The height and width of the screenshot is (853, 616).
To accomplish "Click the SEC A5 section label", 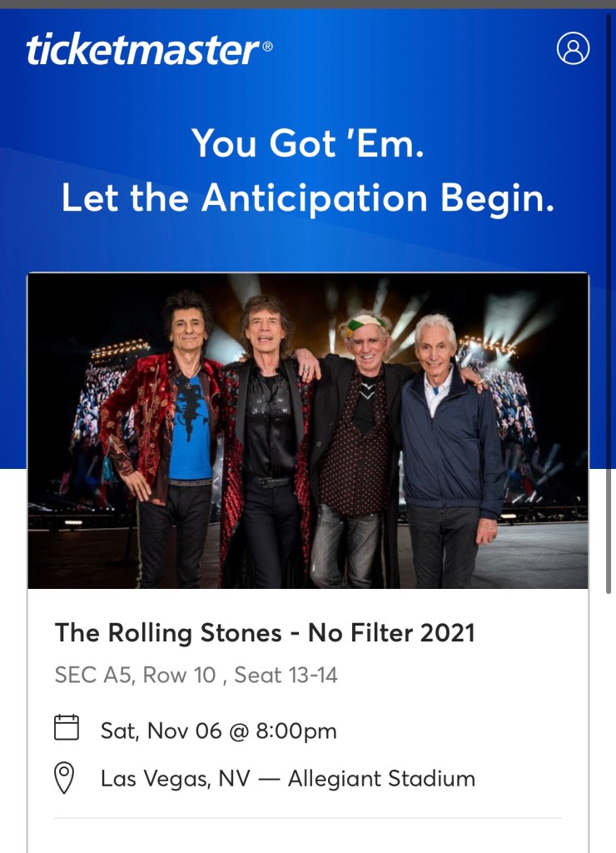I will click(x=89, y=675).
